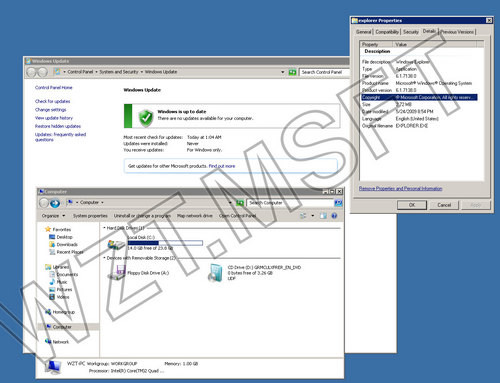Click refresh icon in Windows Update address bar
Viewport: 500px width, 383px height.
[292, 72]
